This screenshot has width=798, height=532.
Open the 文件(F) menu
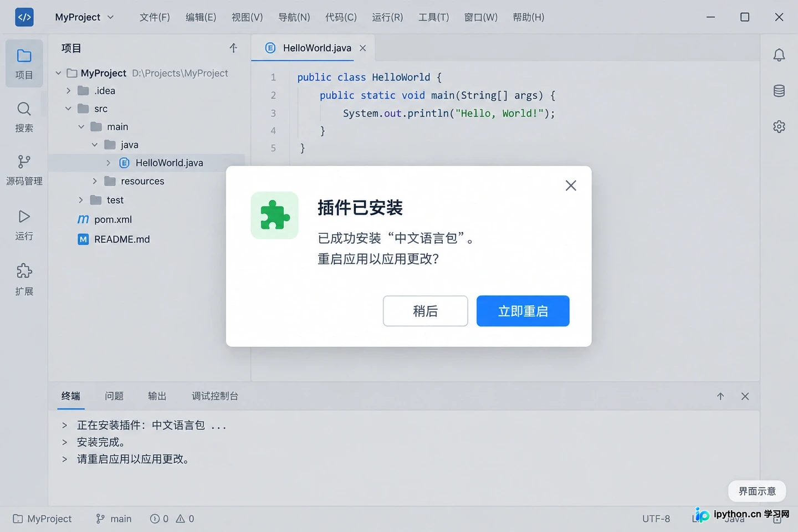[155, 17]
